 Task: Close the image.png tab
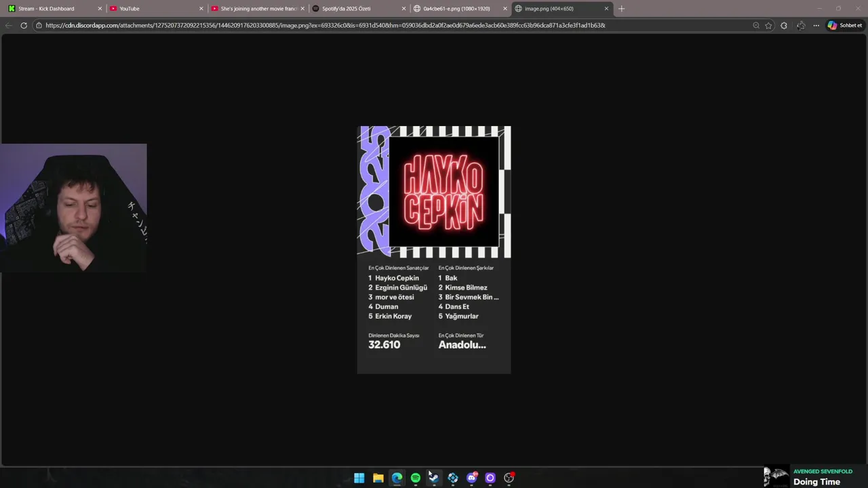[606, 9]
